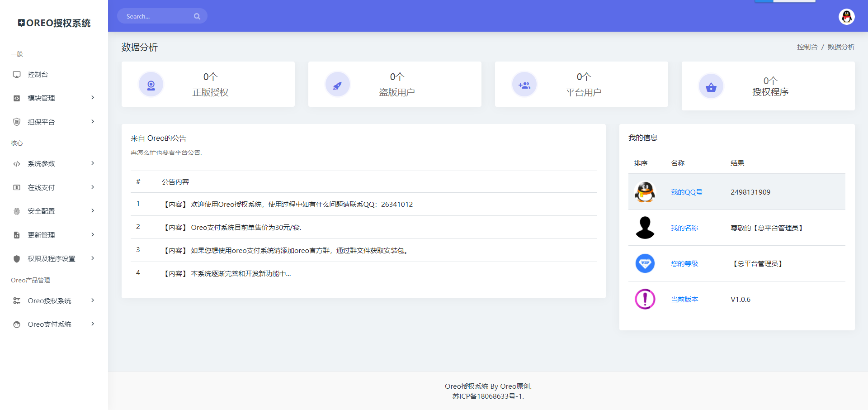Click the 苏ICP备18068633号-1 footer text
Image resolution: width=868 pixels, height=410 pixels.
pos(488,396)
